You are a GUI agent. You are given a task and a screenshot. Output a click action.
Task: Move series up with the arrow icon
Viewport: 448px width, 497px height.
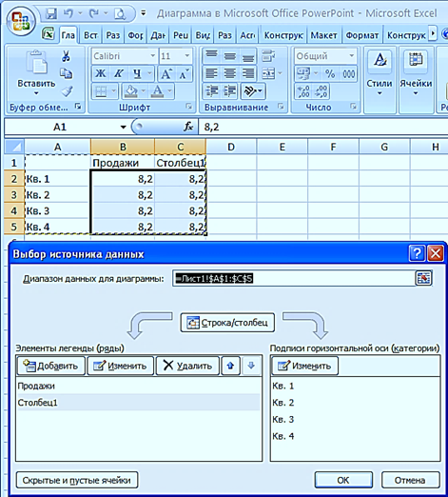(x=230, y=366)
